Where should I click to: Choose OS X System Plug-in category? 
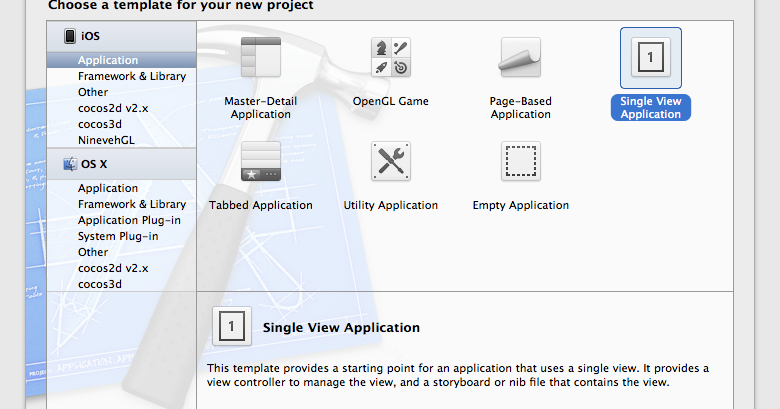coord(118,236)
